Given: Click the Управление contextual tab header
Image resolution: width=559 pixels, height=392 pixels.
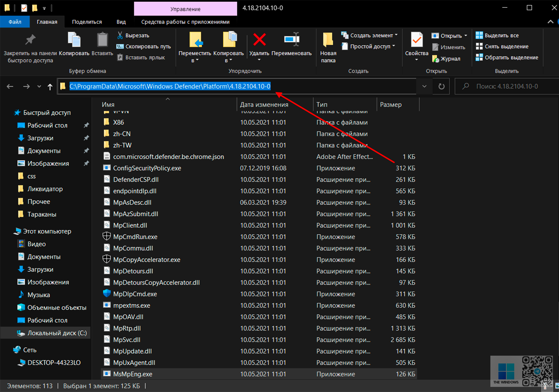Looking at the screenshot, I should pos(186,9).
